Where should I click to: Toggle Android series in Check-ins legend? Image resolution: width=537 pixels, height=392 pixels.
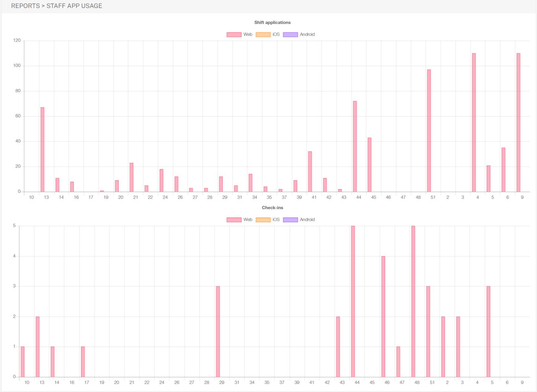tap(299, 220)
